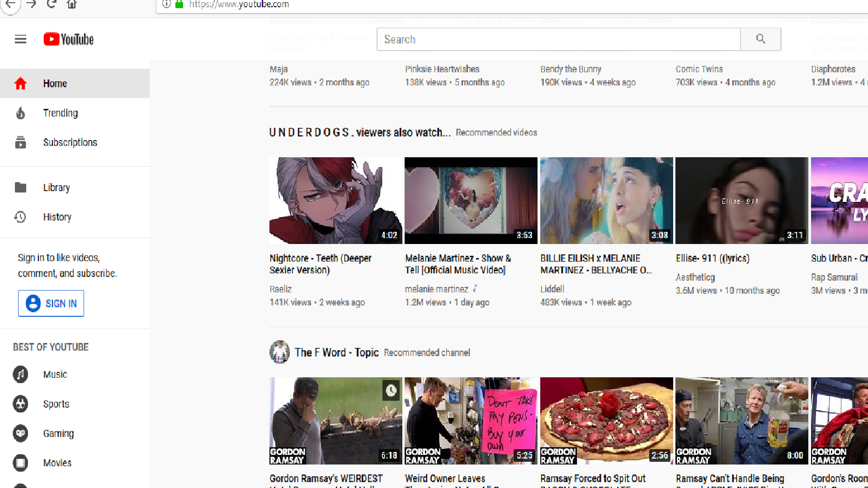Click Melanie Martinez Show & Tell title
The width and height of the screenshot is (868, 488).
pyautogui.click(x=458, y=264)
